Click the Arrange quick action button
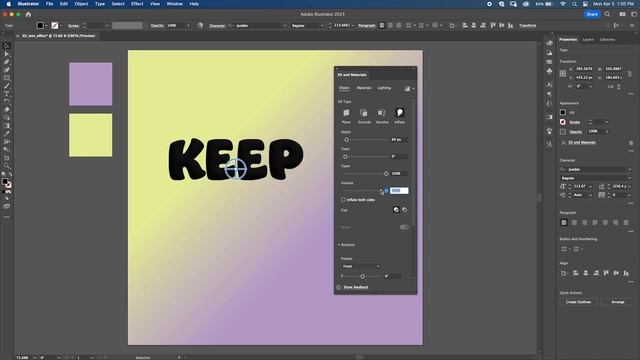 (618, 302)
